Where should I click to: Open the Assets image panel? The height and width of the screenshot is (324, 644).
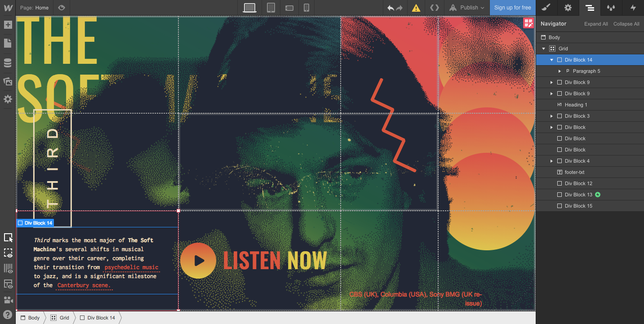tap(8, 81)
